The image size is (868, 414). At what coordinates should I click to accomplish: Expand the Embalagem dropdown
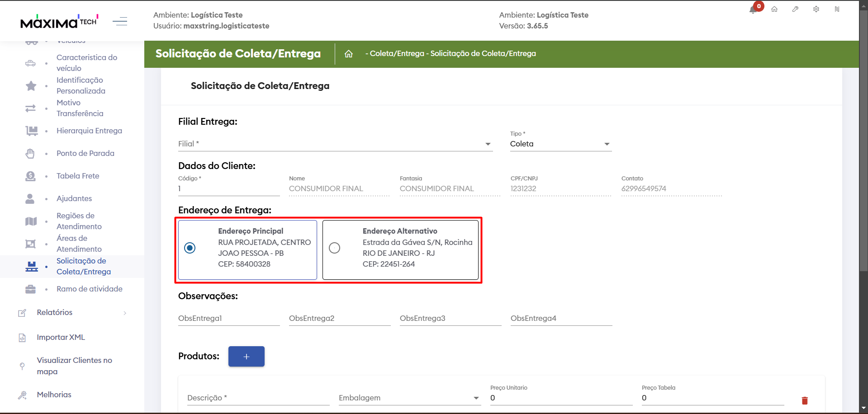(x=409, y=398)
